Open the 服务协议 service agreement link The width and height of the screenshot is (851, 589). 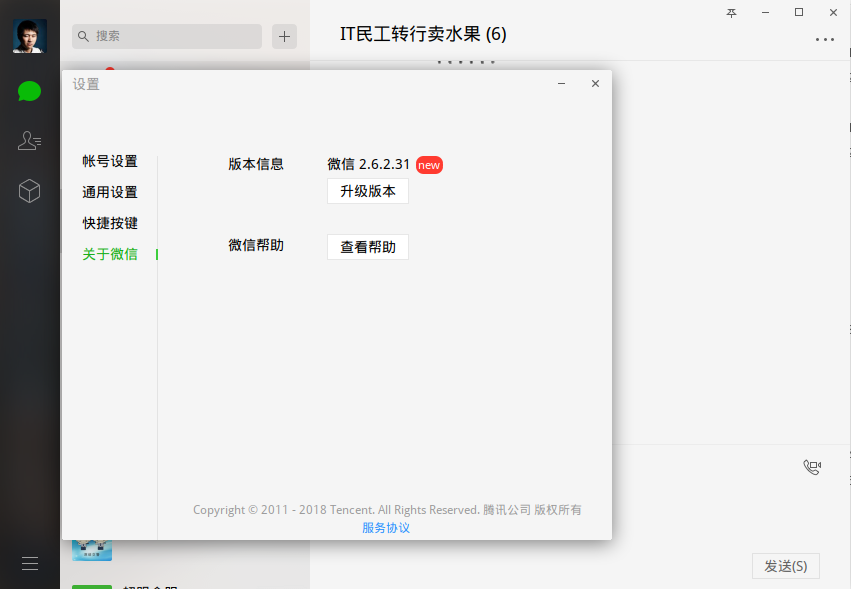click(x=386, y=528)
